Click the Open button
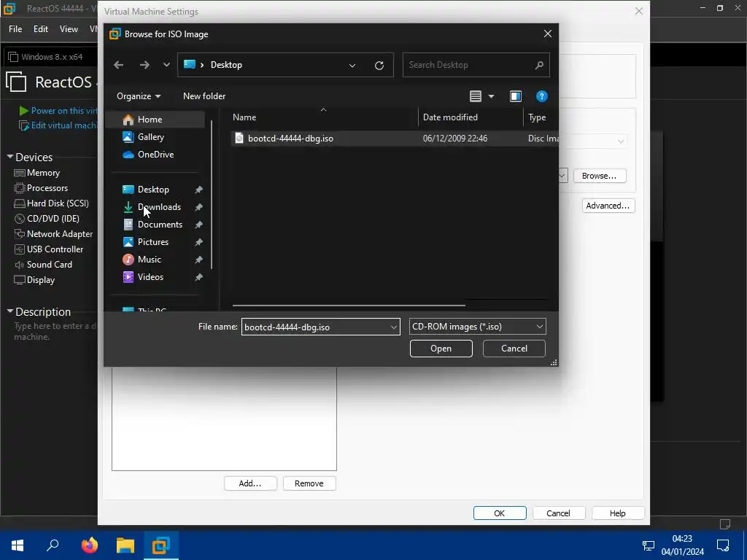The width and height of the screenshot is (747, 560). [x=441, y=349]
